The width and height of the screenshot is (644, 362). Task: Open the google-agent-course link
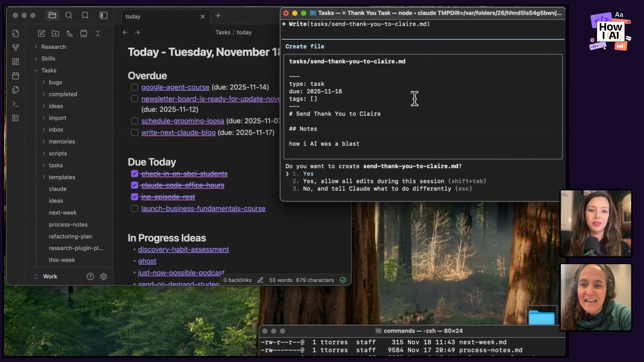click(x=175, y=87)
